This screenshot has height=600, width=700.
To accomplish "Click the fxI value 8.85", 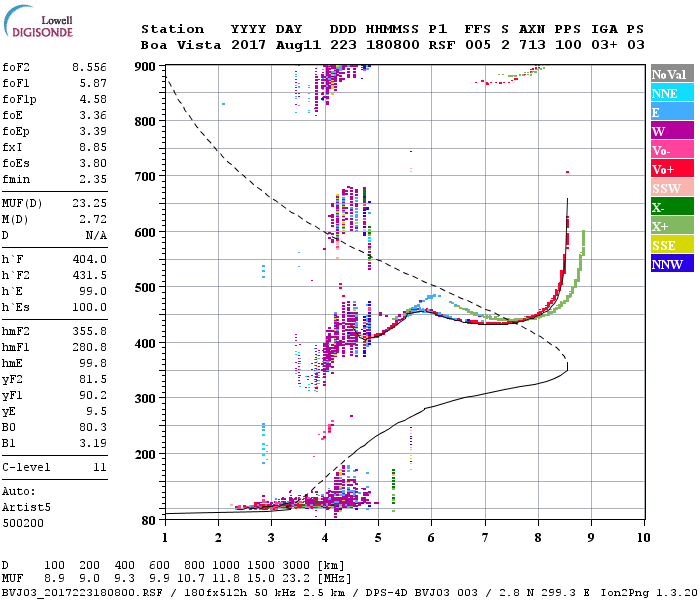I will click(93, 147).
